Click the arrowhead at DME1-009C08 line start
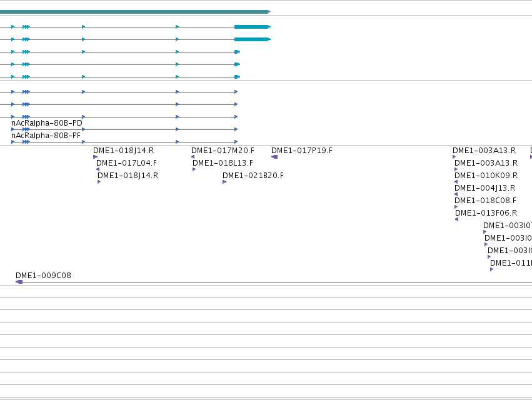 (19, 282)
